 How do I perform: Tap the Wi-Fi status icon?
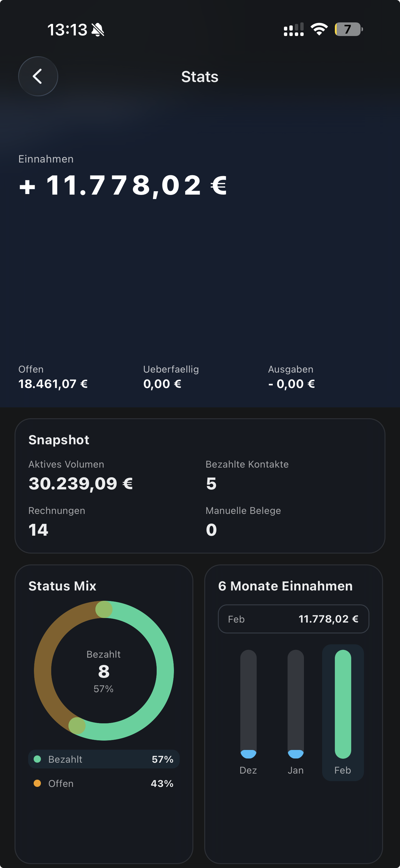coord(319,29)
